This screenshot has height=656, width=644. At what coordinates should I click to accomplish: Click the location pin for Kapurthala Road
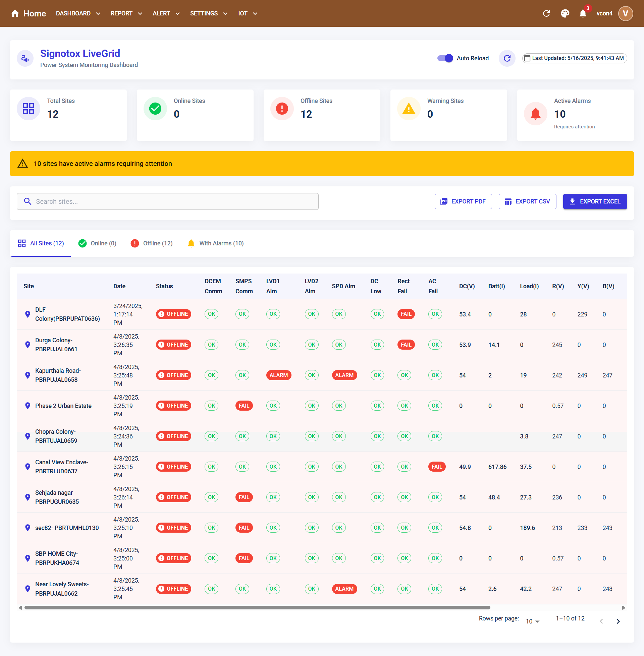point(28,375)
